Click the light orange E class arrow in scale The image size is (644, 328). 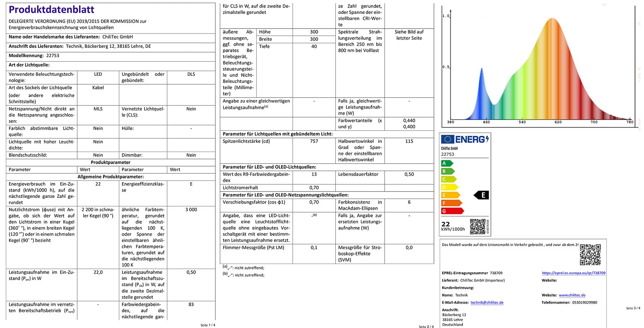(x=451, y=195)
